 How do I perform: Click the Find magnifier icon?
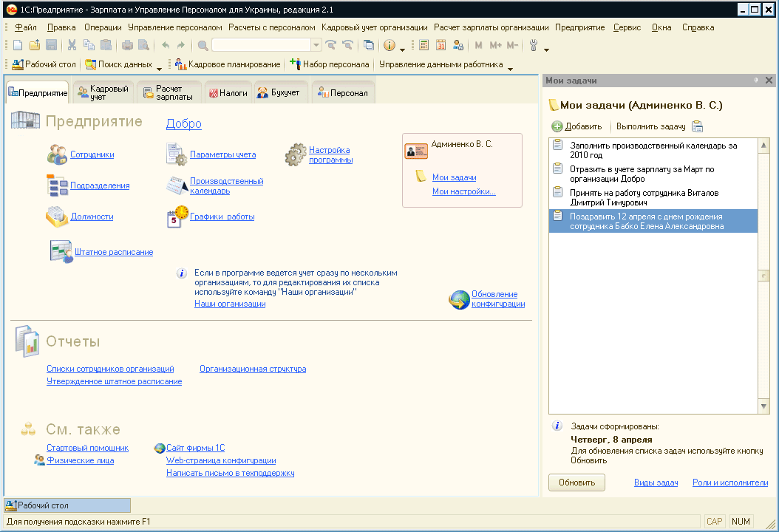pyautogui.click(x=203, y=46)
